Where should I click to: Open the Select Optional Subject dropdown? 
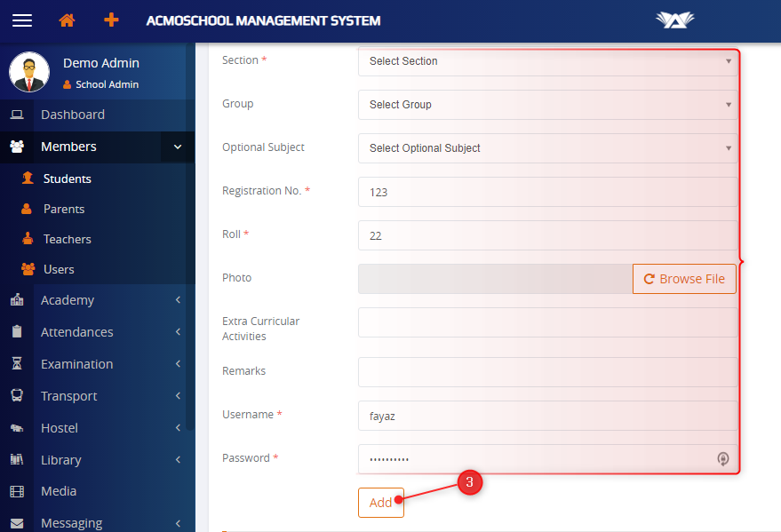[x=547, y=148]
